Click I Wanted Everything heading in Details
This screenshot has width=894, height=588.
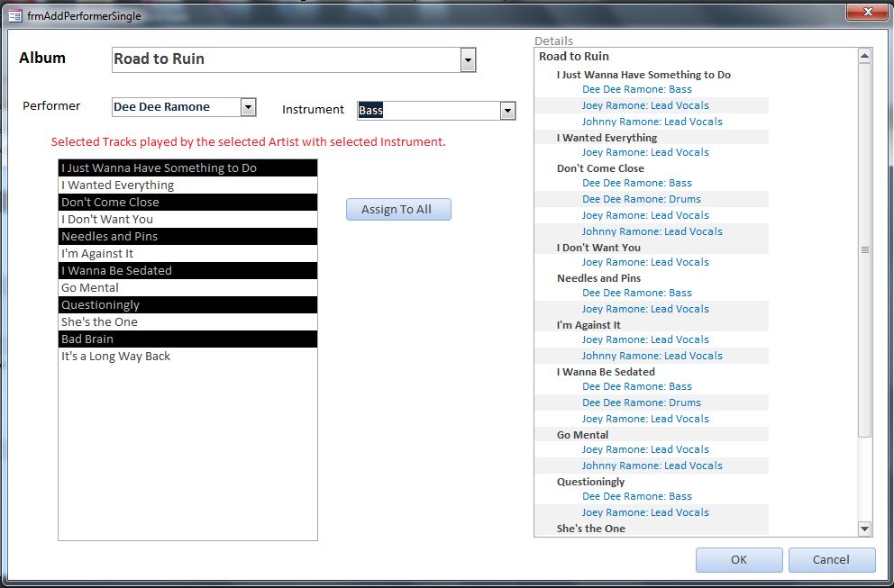(607, 137)
